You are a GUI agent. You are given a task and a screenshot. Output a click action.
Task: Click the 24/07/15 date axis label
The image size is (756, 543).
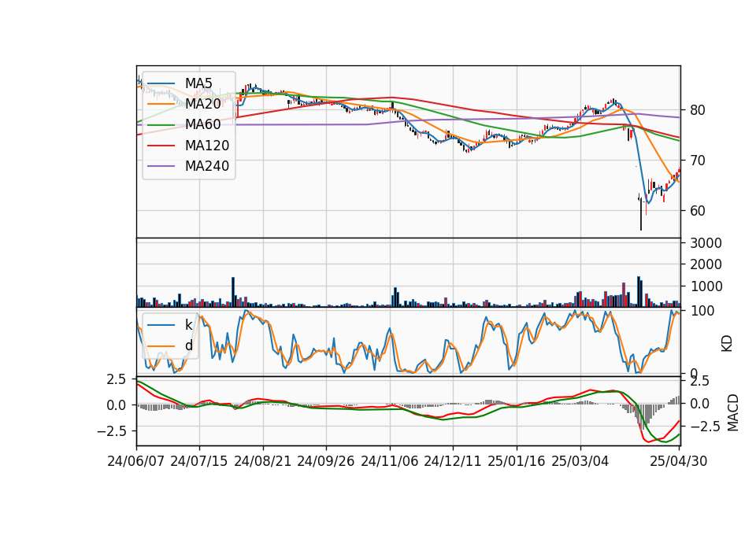click(199, 461)
